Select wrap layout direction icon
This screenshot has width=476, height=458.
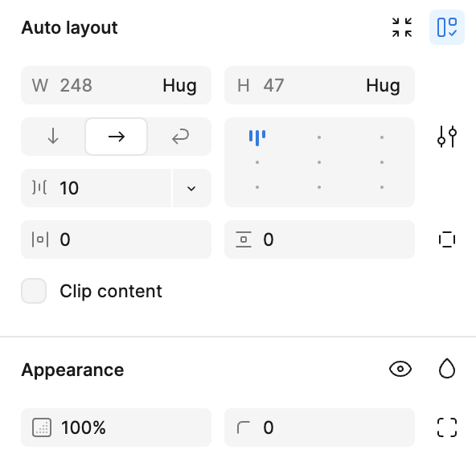180,137
